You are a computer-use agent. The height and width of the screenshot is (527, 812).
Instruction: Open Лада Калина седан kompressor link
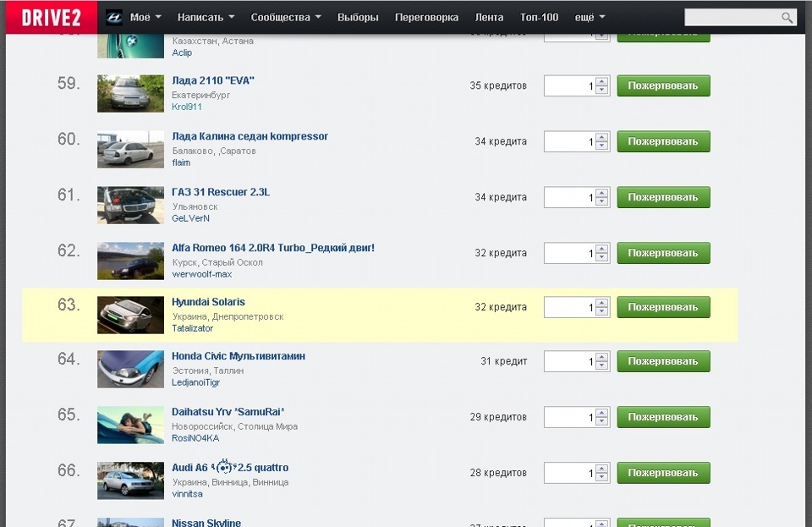(x=250, y=136)
